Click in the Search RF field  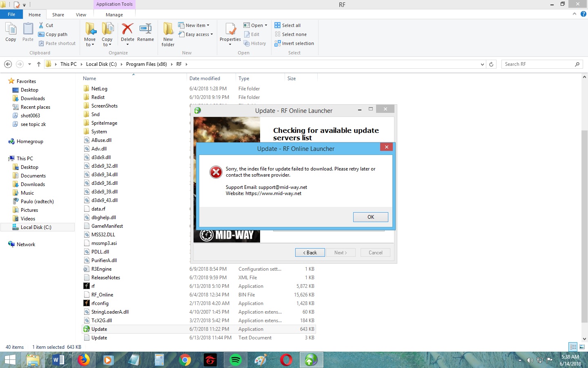537,64
